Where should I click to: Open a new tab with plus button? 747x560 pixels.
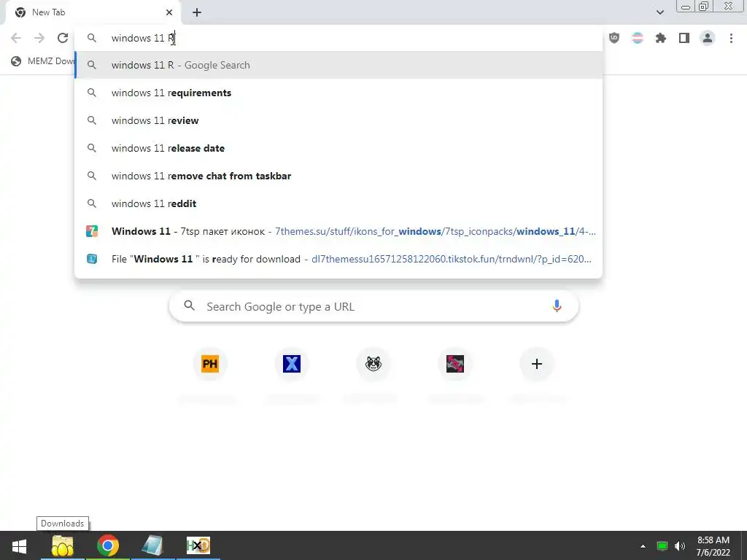coord(197,12)
